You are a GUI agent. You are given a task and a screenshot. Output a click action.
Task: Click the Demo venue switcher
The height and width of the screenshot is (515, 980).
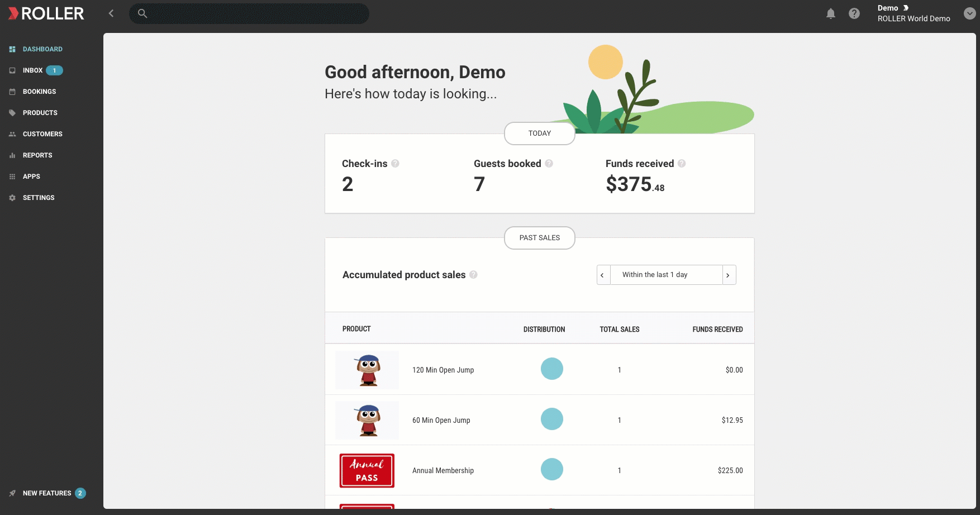[914, 13]
